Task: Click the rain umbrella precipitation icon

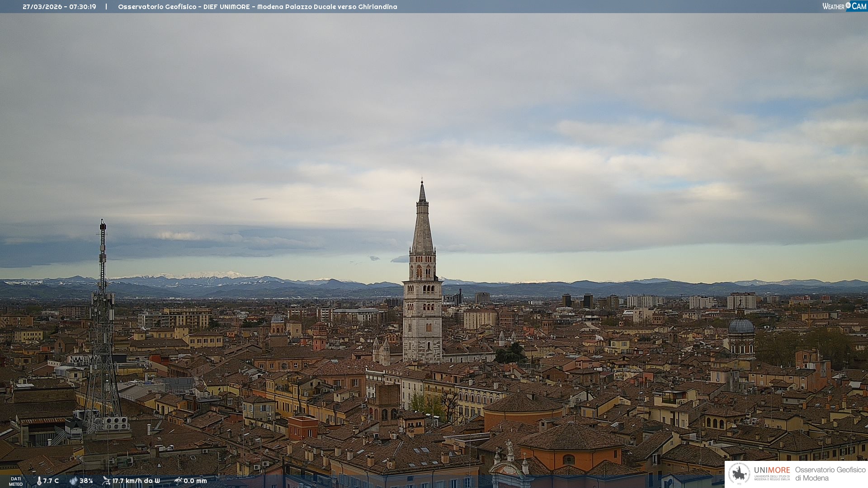Action: pos(178,481)
